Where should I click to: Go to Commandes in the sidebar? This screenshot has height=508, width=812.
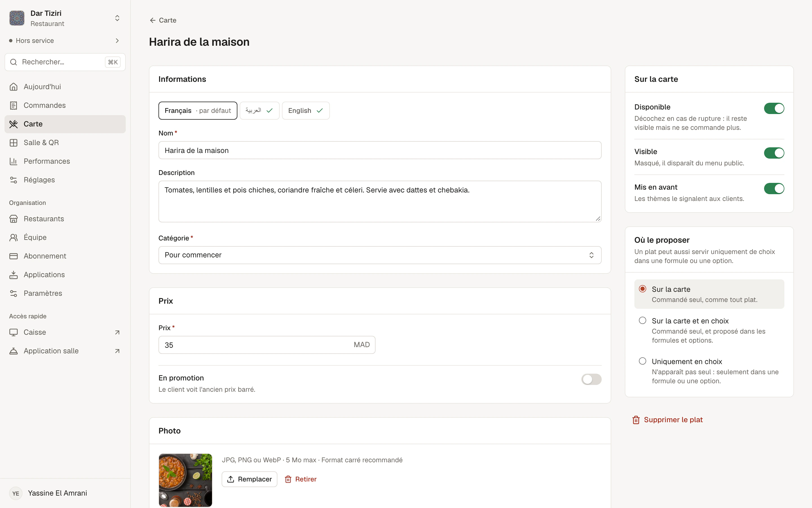pyautogui.click(x=65, y=106)
